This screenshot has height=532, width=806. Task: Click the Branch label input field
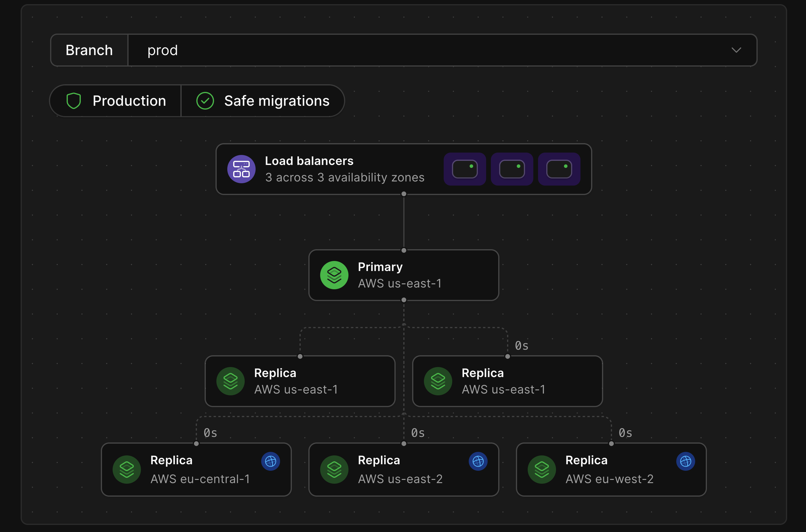88,49
